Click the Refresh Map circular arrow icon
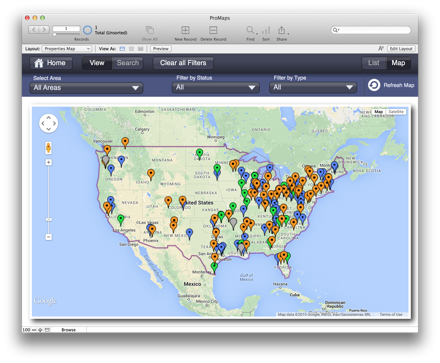This screenshot has width=440, height=363. [374, 85]
